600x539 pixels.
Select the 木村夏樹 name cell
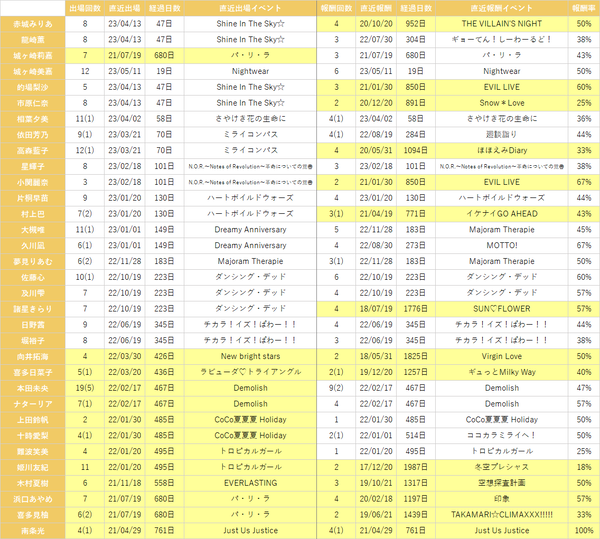tap(33, 484)
